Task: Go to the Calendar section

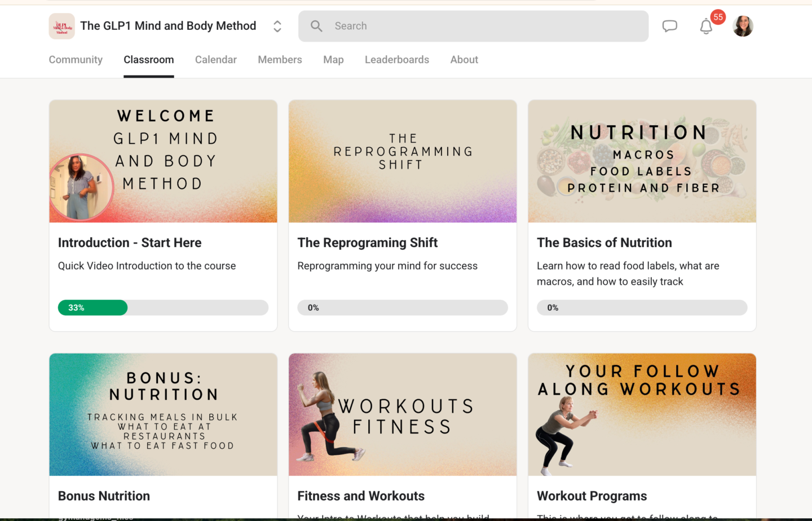Action: tap(216, 59)
